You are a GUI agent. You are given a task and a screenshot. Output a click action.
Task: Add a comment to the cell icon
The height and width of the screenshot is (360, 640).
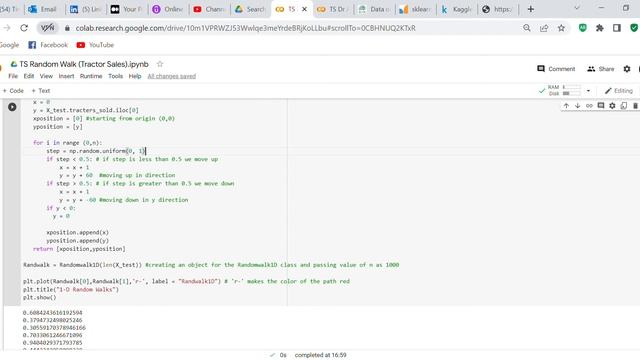pyautogui.click(x=601, y=106)
